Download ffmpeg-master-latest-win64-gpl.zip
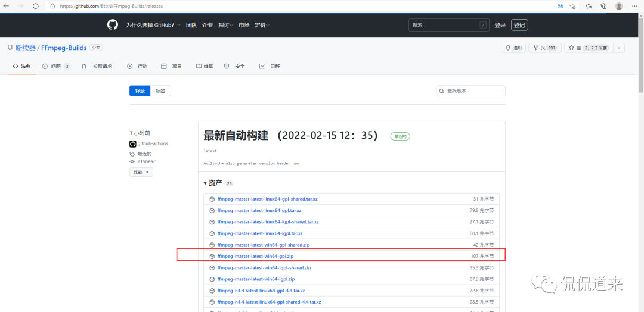 coord(255,256)
